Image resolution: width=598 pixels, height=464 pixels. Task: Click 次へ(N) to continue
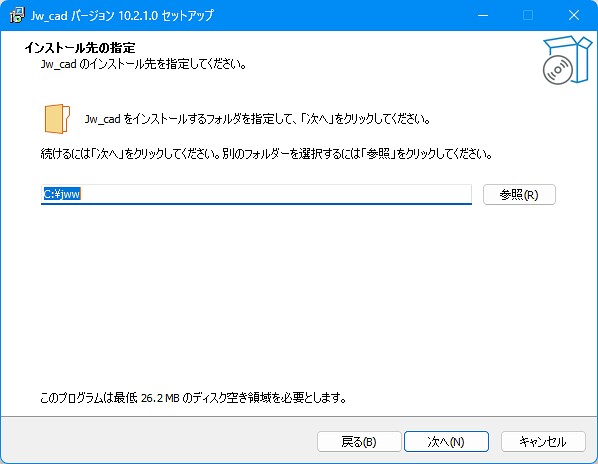446,442
